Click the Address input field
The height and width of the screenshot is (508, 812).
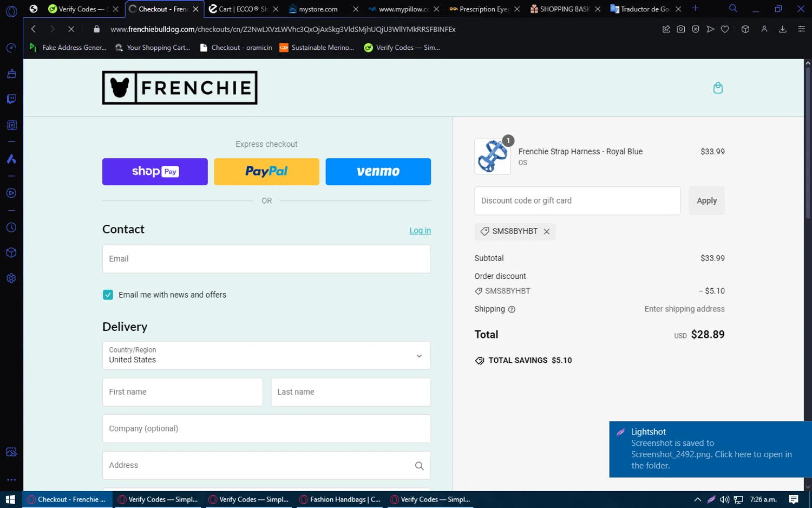point(266,466)
